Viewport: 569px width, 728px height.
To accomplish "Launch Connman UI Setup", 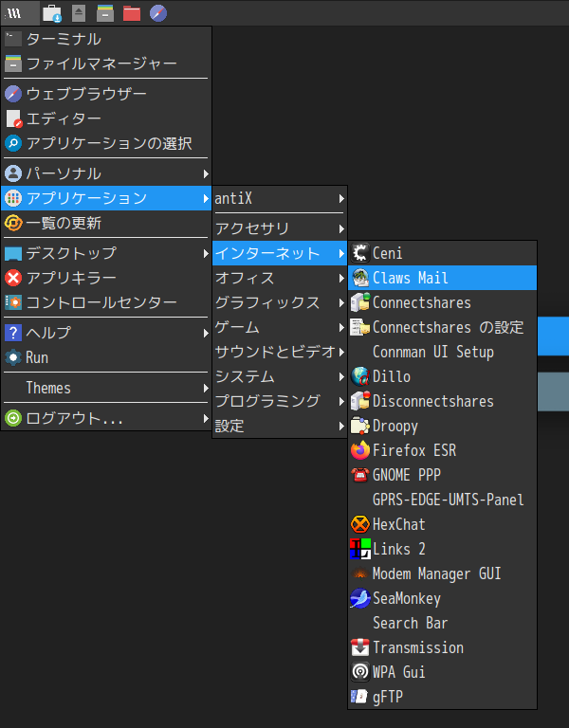I will 442,352.
